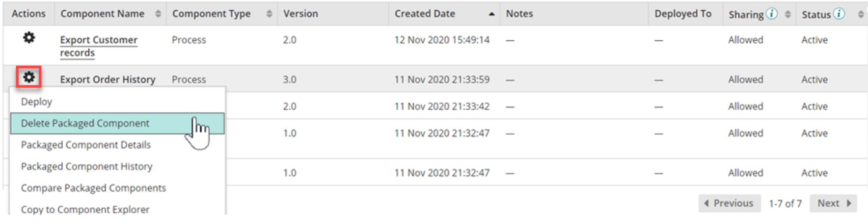Go to the Next page

tap(834, 203)
